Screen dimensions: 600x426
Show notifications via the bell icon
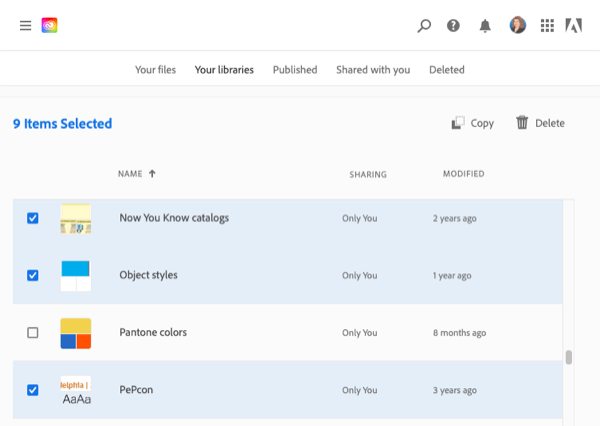[x=485, y=26]
